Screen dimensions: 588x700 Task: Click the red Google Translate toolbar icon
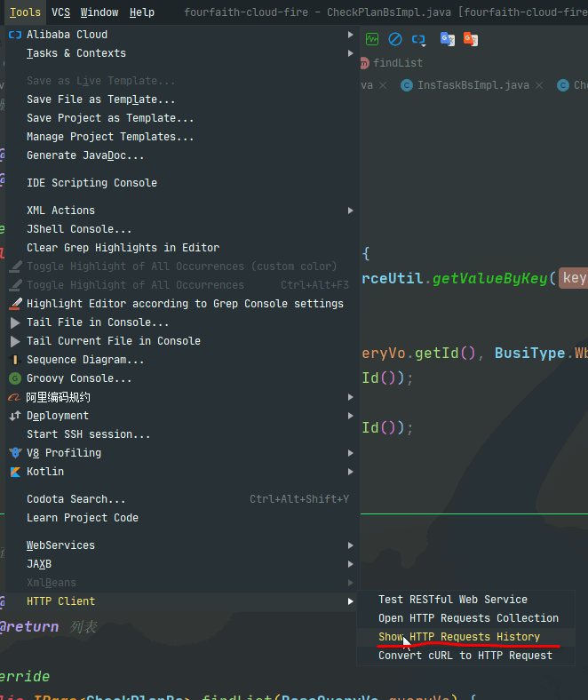[471, 39]
